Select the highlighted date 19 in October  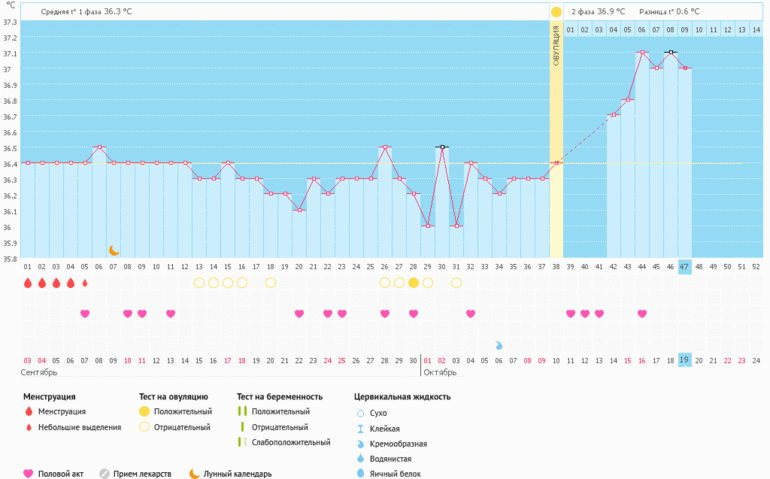tap(685, 360)
